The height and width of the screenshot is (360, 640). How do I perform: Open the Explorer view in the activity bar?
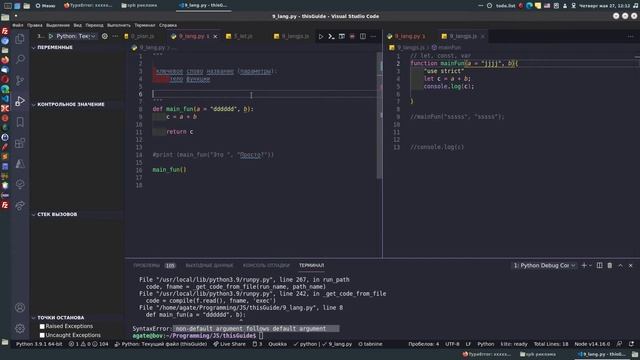pos(20,39)
